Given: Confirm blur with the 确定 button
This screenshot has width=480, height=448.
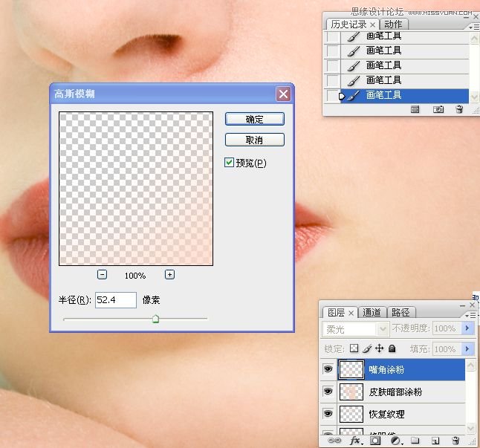Looking at the screenshot, I should [x=255, y=119].
